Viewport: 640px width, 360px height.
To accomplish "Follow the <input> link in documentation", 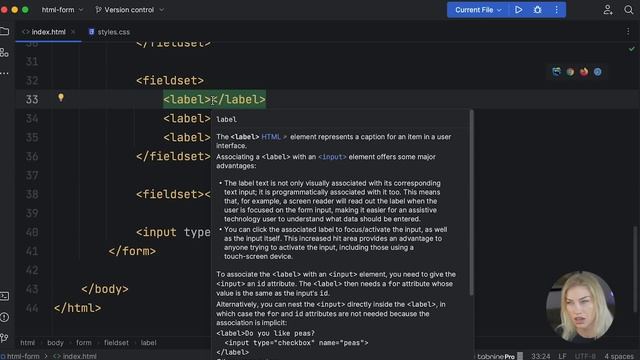I will pos(332,157).
